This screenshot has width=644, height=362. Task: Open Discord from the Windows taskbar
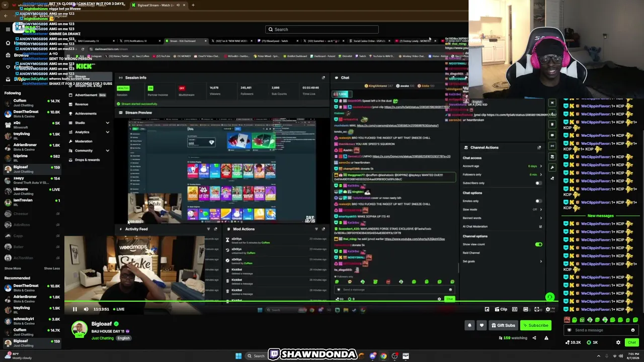[373, 356]
